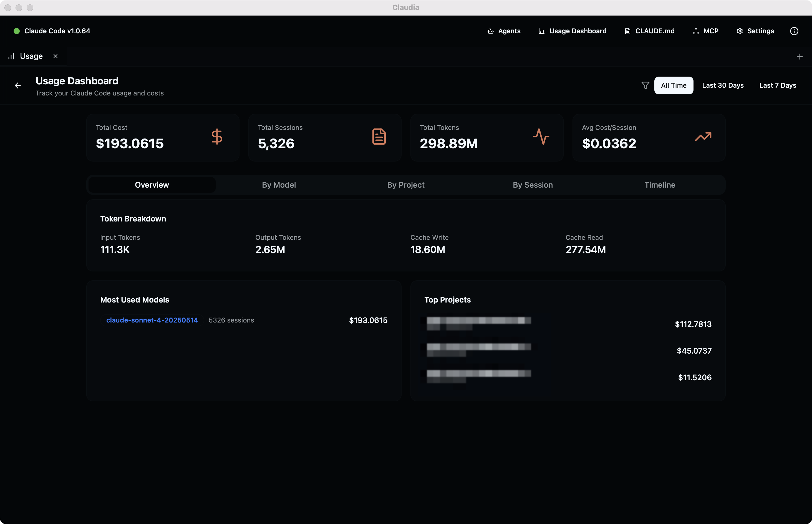The image size is (812, 524).
Task: Click the Total Sessions value 5,326
Action: click(276, 143)
